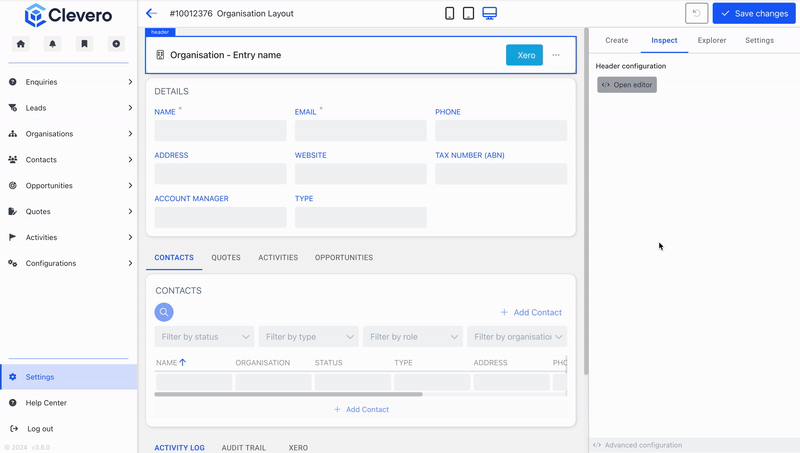Open the header three-dots menu

click(556, 55)
